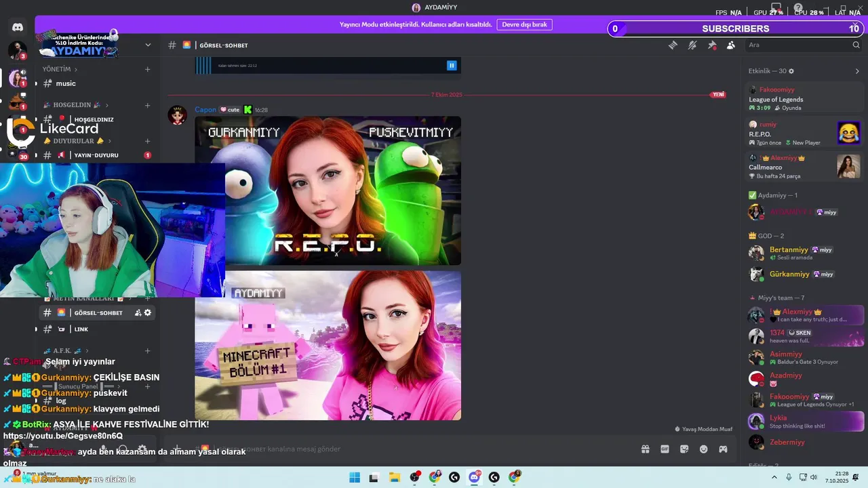Click microphone icon in system tray
Screen dimensions: 868x488
click(788, 477)
